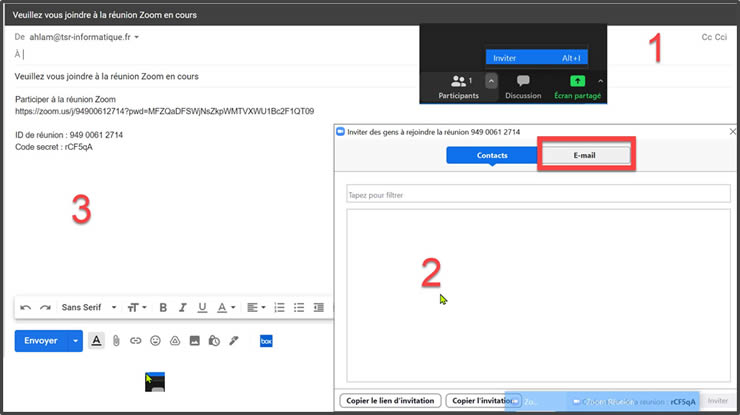Open the Participants panel in Zoom

(x=458, y=87)
